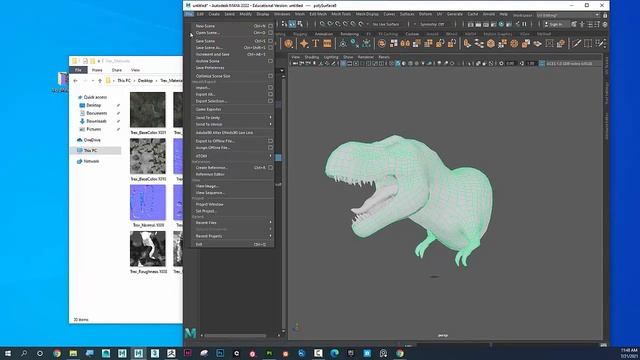Open Export Selection option box
The image size is (640, 360).
270,101
